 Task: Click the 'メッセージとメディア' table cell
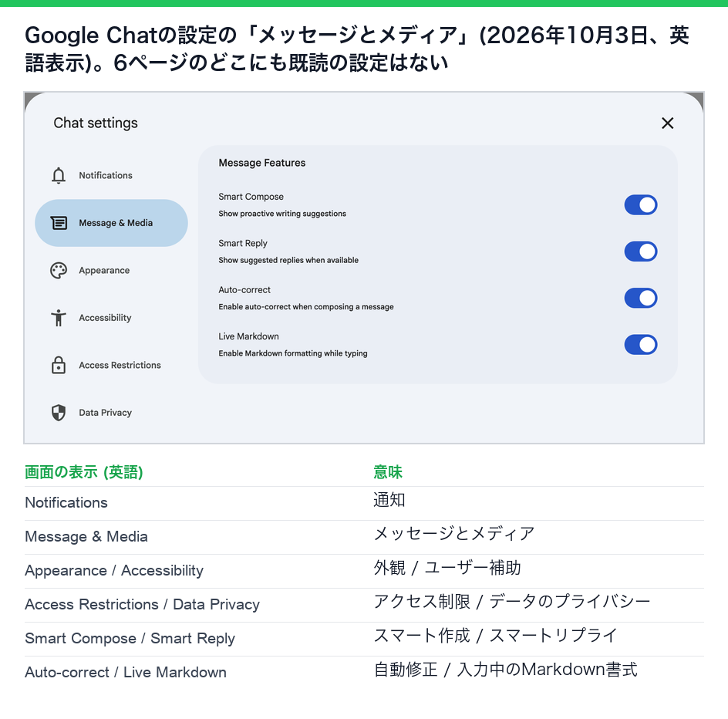click(454, 534)
